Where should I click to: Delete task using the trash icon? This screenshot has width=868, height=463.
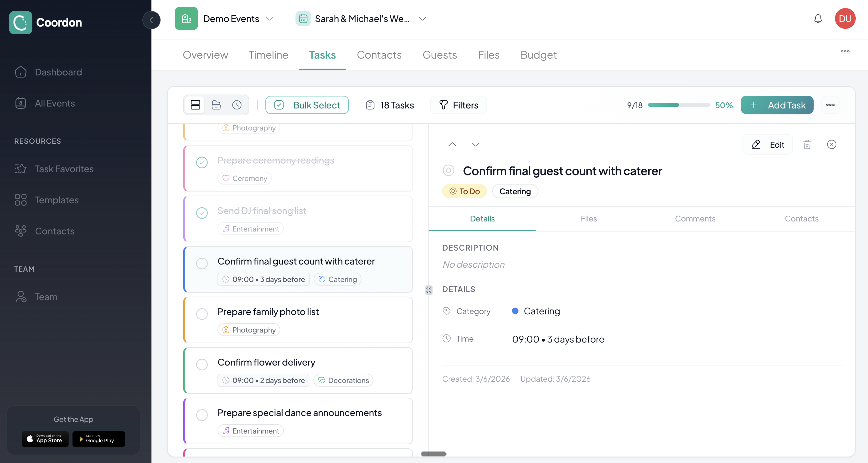click(807, 144)
